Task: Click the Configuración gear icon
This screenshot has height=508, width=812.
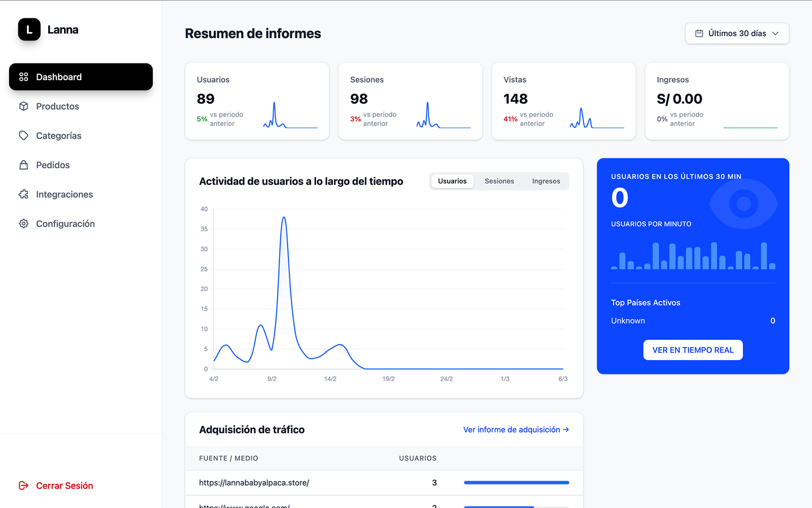Action: point(24,224)
